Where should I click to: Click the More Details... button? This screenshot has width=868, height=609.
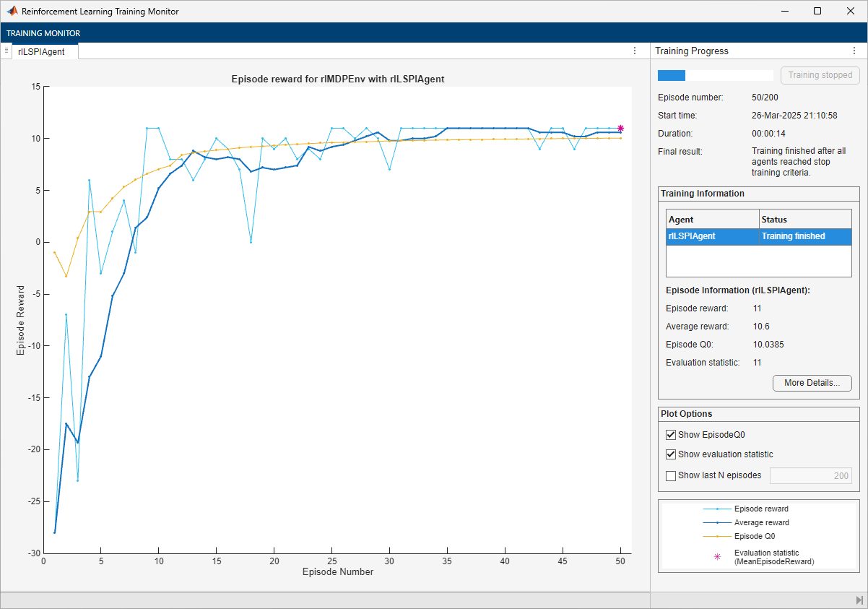812,383
